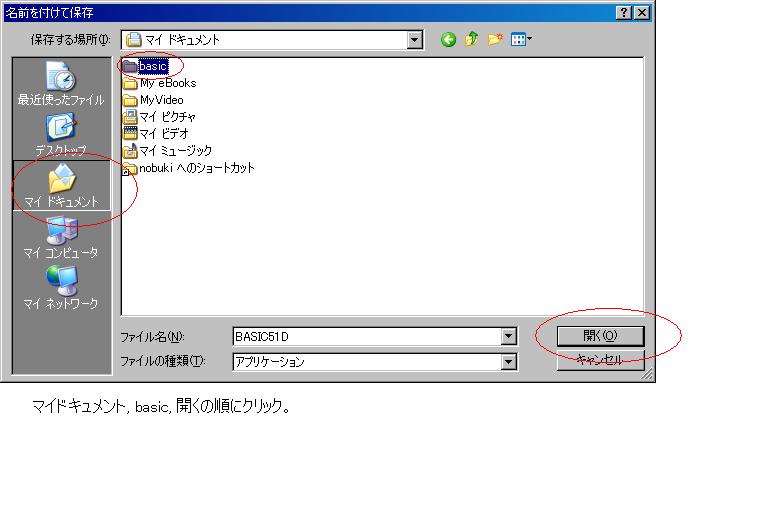Expand the ファイルの種類 dropdown arrow
The height and width of the screenshot is (509, 773).
point(508,362)
